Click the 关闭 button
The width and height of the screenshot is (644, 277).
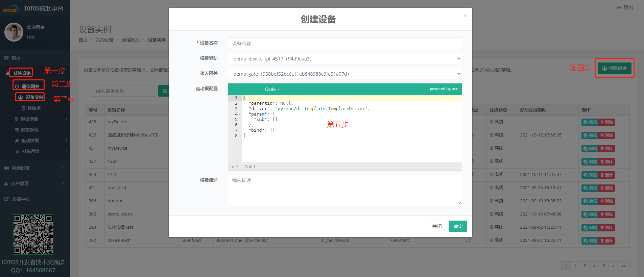(437, 226)
